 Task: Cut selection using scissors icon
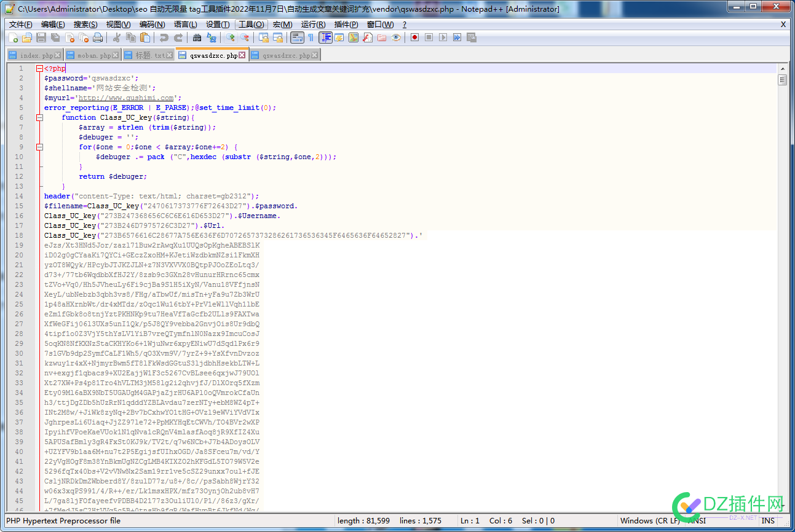pos(117,37)
